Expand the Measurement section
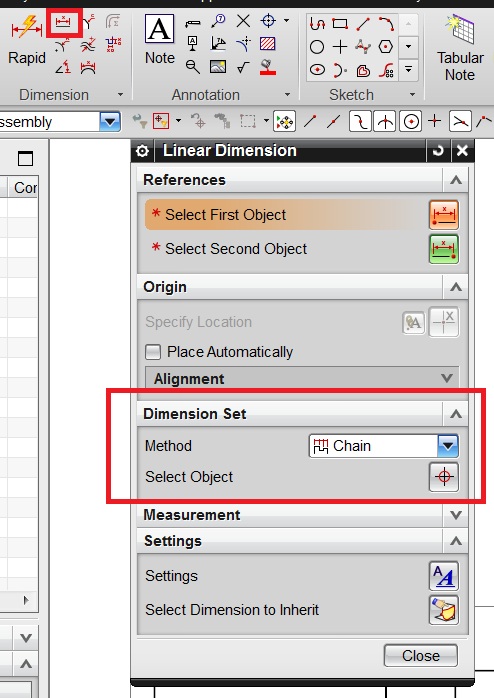The width and height of the screenshot is (494, 698). [302, 515]
